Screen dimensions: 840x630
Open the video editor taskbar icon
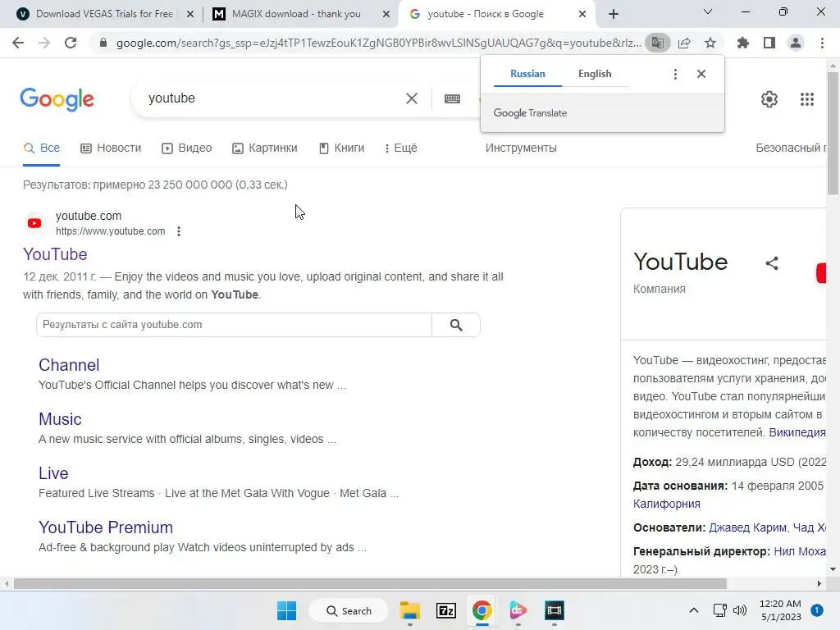click(x=555, y=610)
